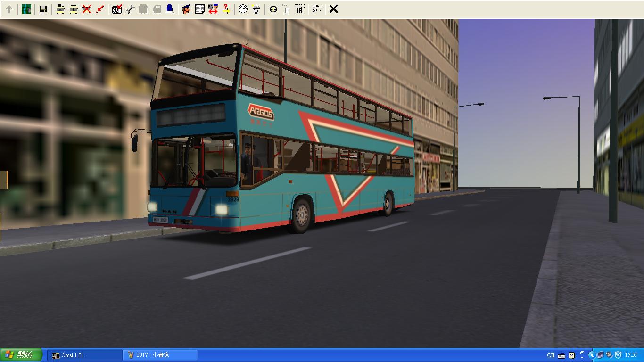The image size is (644, 362).
Task: Toggle PC/driver control swap icon
Action: (x=213, y=9)
